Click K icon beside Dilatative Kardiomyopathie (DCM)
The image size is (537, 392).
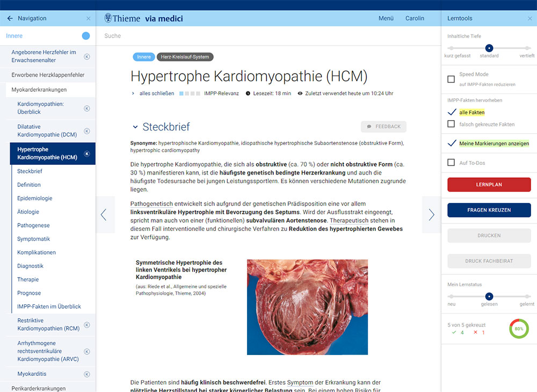coord(87,131)
